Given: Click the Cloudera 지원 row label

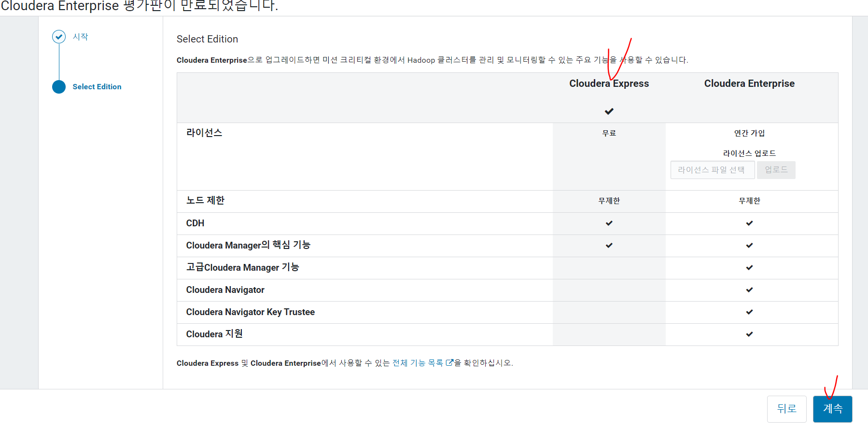Looking at the screenshot, I should click(214, 334).
